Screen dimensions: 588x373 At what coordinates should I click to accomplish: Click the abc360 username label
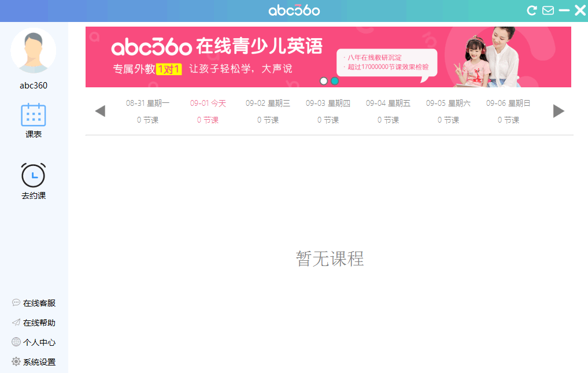(34, 86)
